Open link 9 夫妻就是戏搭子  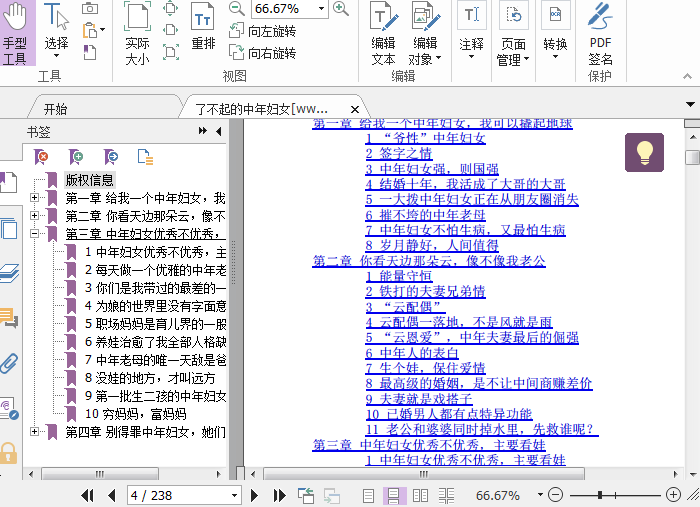(x=419, y=399)
